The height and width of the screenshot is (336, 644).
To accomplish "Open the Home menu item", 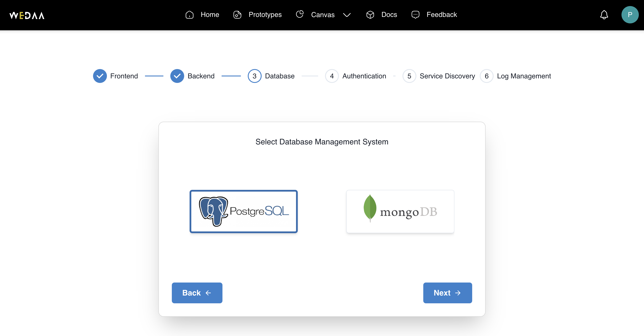I will [210, 15].
